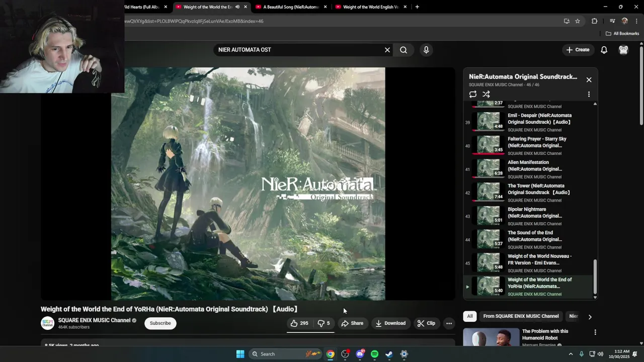
Task: Open the SQUARE ENIX MUSIC Channel avatar
Action: 47,323
